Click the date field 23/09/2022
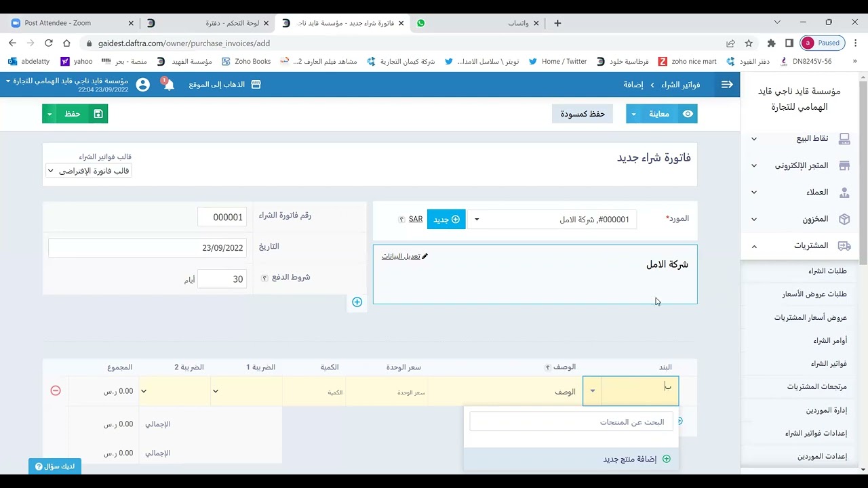The height and width of the screenshot is (488, 868). (x=147, y=248)
